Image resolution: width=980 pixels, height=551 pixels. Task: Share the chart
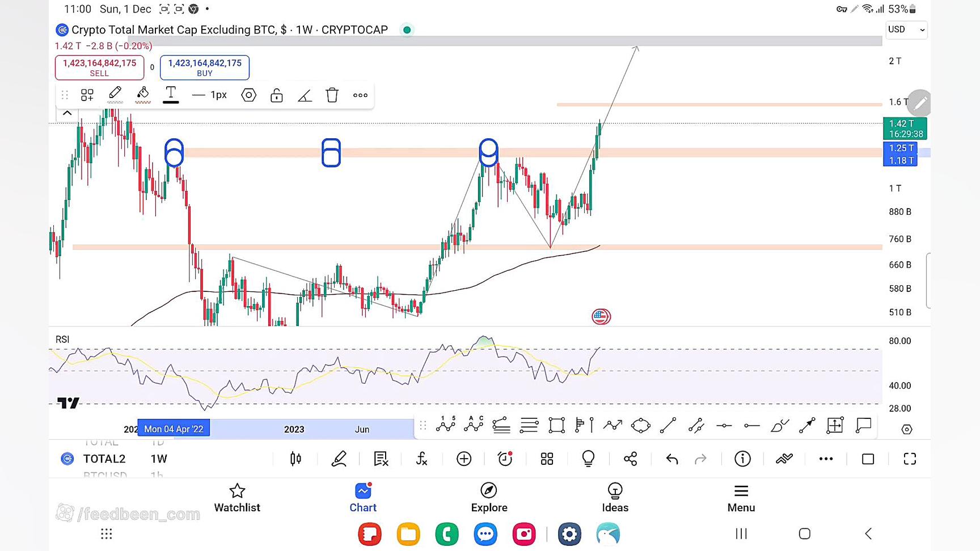click(630, 459)
